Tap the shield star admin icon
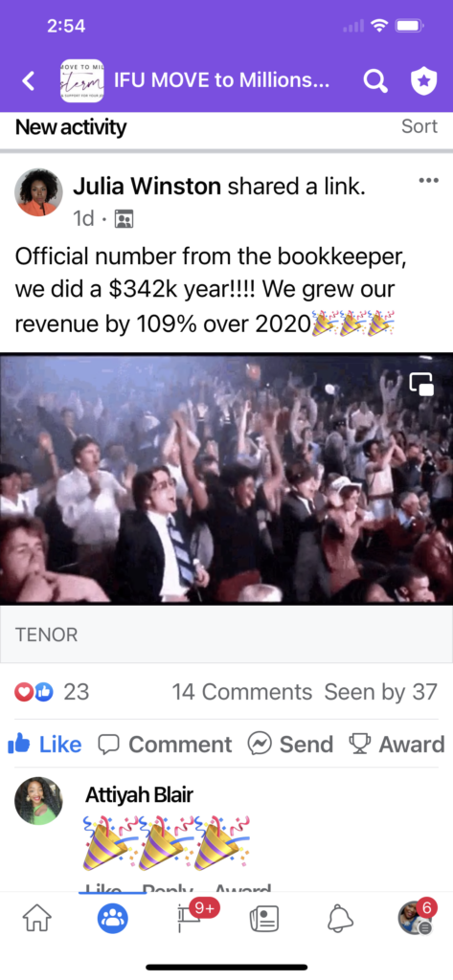 click(x=423, y=81)
